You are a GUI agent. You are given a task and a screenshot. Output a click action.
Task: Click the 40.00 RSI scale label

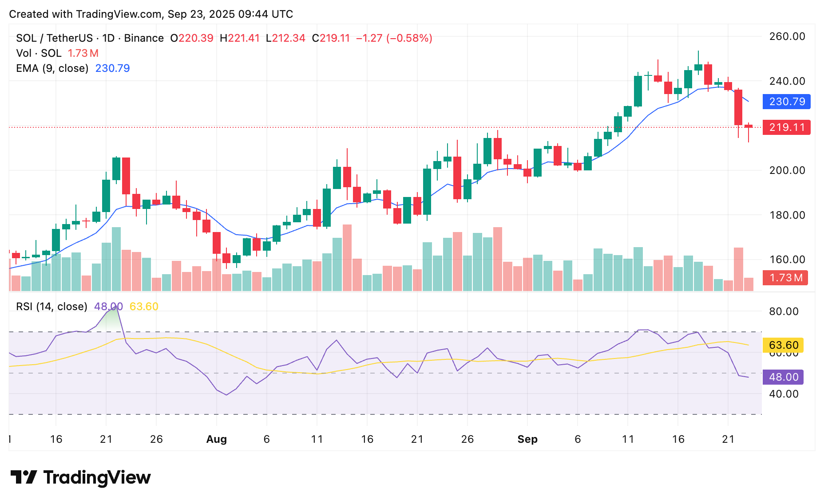[x=784, y=394]
